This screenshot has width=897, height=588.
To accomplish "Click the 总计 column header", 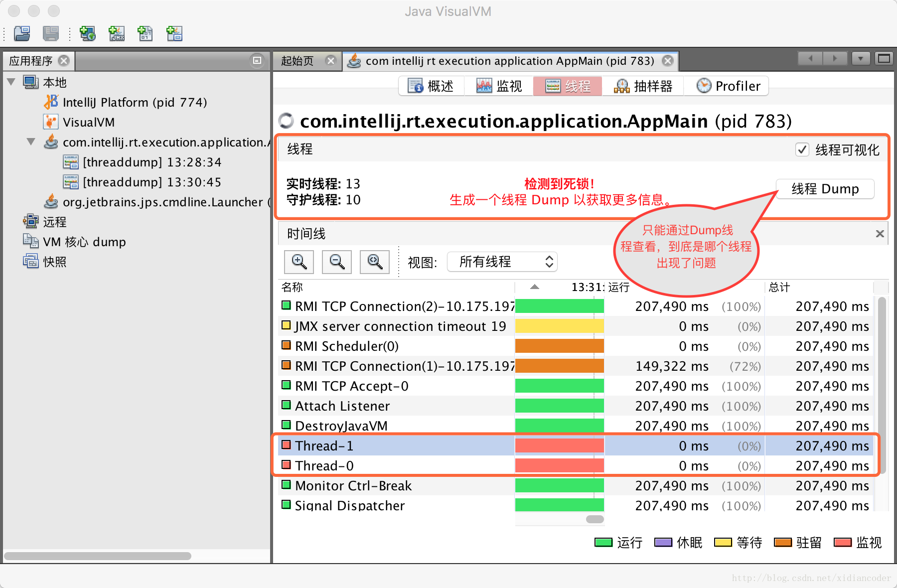I will click(x=819, y=287).
